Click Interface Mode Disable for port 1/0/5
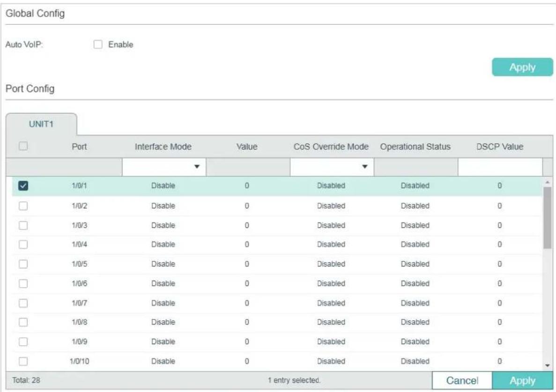The height and width of the screenshot is (392, 556). pos(163,264)
